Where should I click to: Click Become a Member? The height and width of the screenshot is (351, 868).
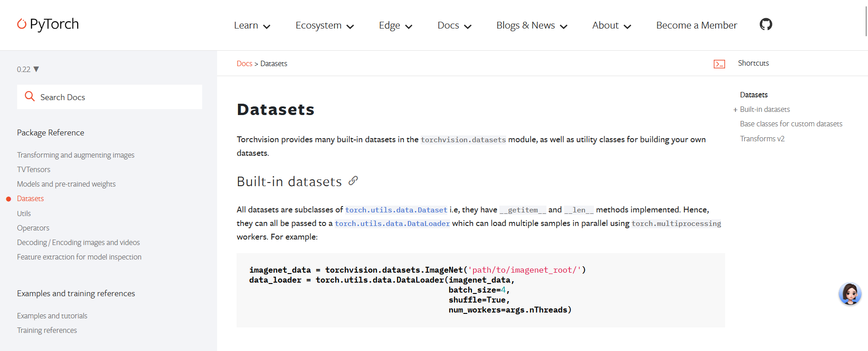(697, 25)
